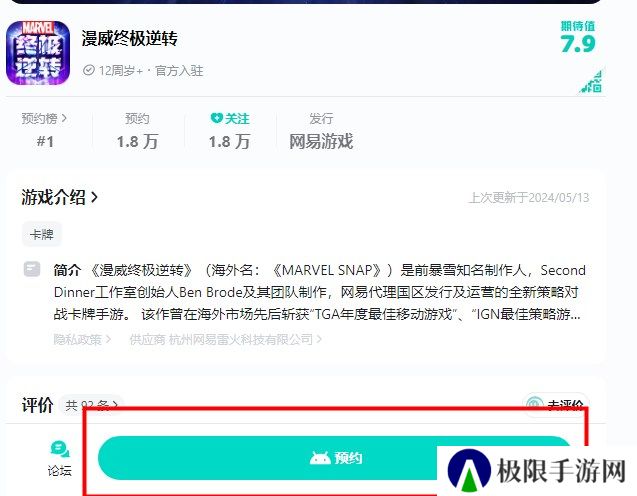637x496 pixels.
Task: Click the 官方入驻 label
Action: (x=179, y=71)
